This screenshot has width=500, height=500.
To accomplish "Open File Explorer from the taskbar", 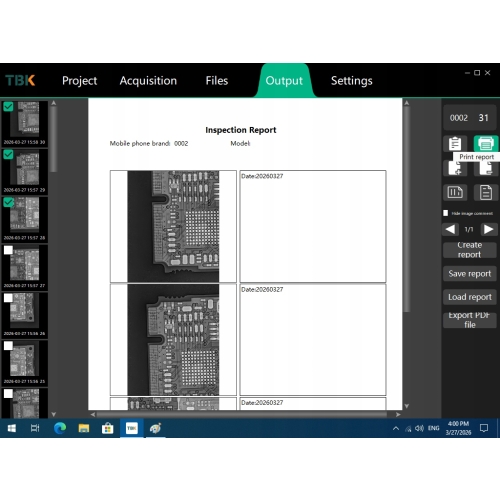I will coord(84,428).
